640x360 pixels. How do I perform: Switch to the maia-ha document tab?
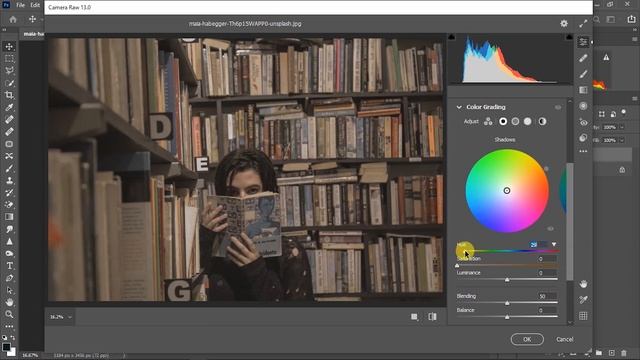33,34
